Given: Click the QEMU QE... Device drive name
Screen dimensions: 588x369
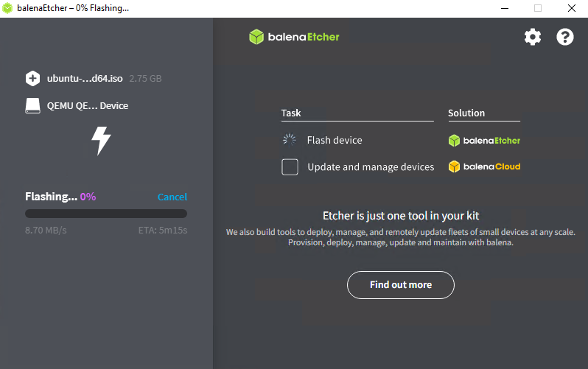Looking at the screenshot, I should (88, 106).
